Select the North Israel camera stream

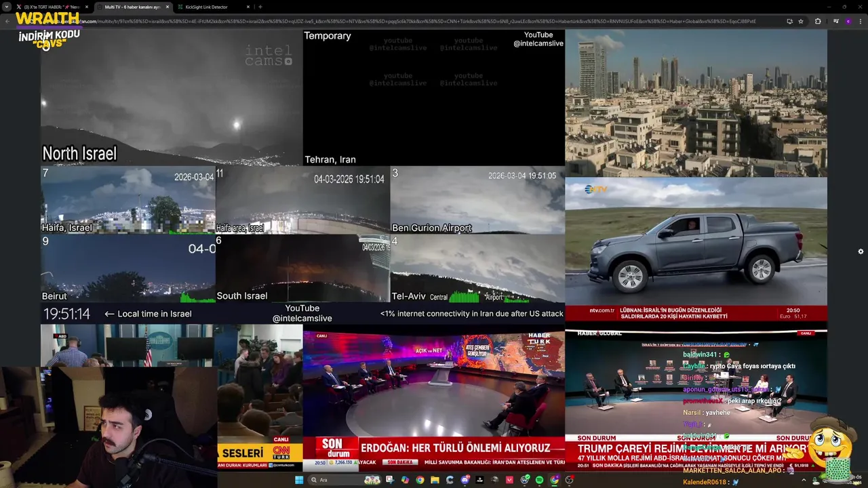coord(172,98)
